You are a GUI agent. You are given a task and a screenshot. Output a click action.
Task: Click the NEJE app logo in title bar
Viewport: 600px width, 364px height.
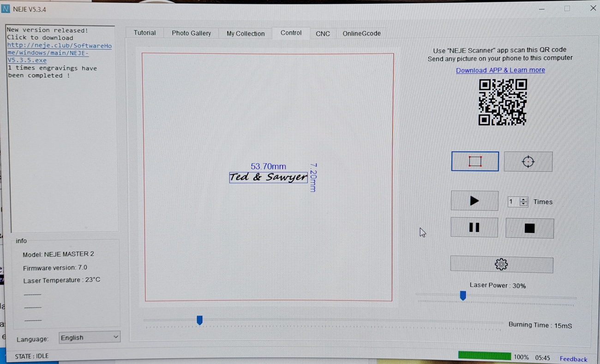tap(6, 9)
